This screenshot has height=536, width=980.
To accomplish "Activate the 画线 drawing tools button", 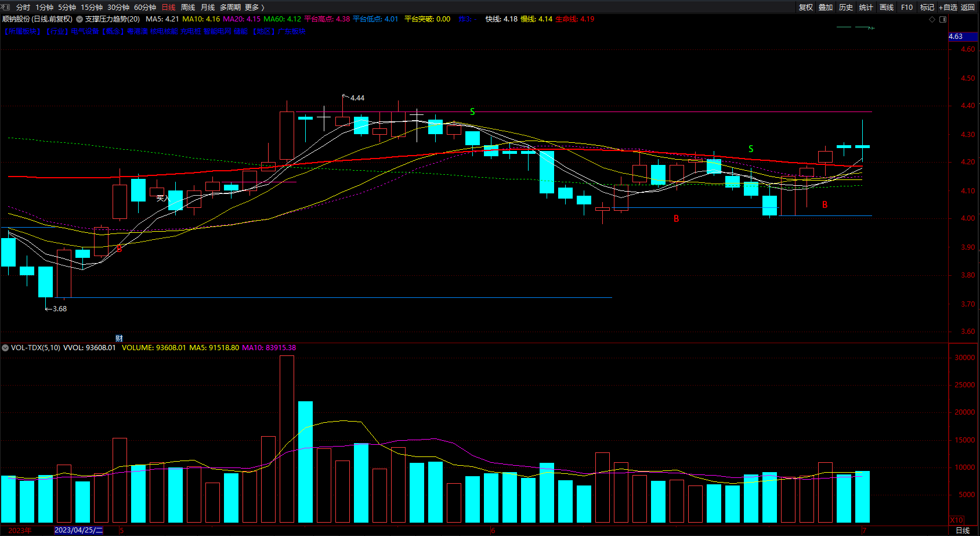I will tap(887, 7).
